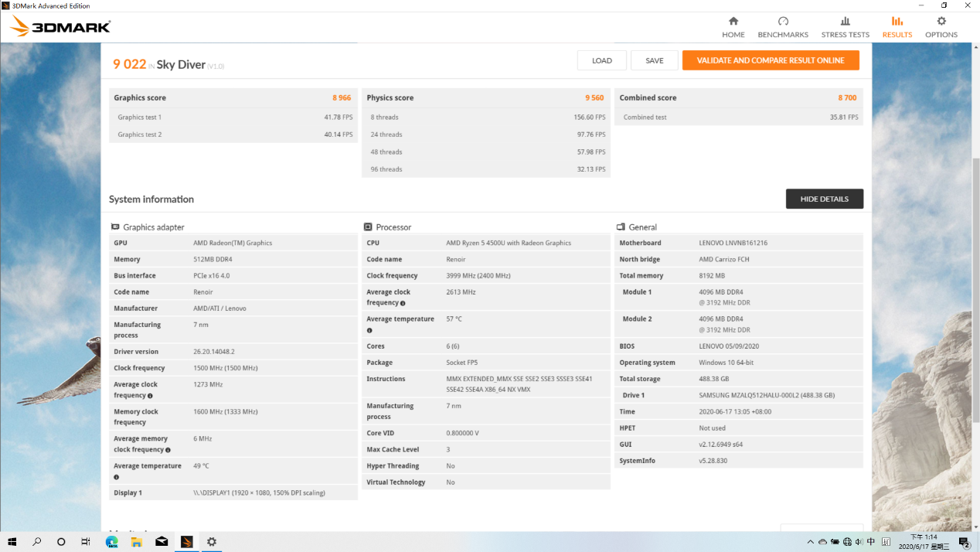Show info for processor average clock frequency
The width and height of the screenshot is (980, 552).
pyautogui.click(x=403, y=303)
